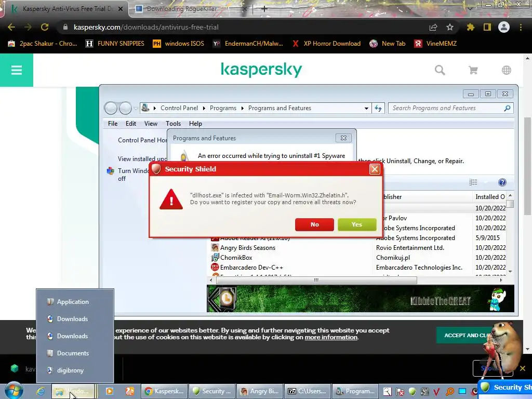The width and height of the screenshot is (532, 399).
Task: Click Control Panel Home link
Action: click(x=142, y=140)
